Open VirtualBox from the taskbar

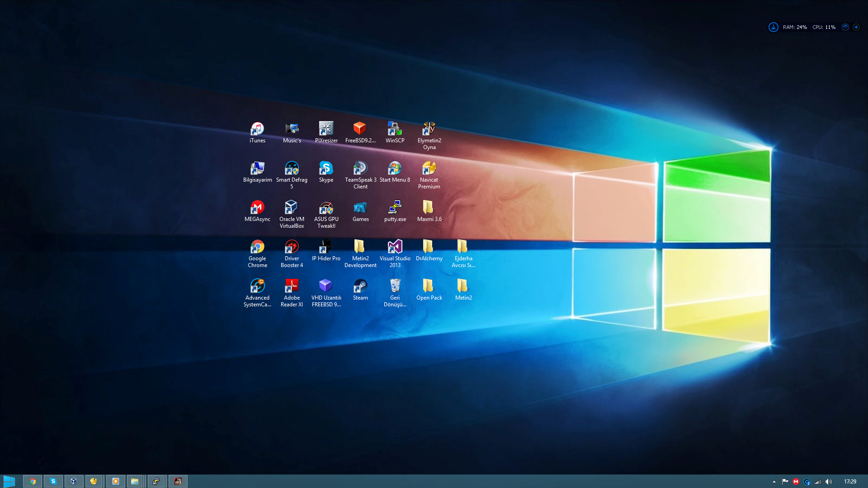pos(74,481)
